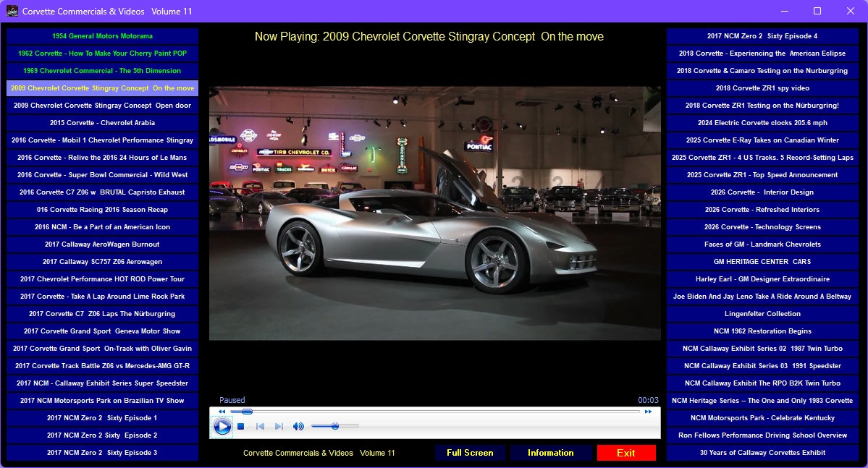Mute audio with the speaker icon
This screenshot has height=468, width=868.
[298, 427]
